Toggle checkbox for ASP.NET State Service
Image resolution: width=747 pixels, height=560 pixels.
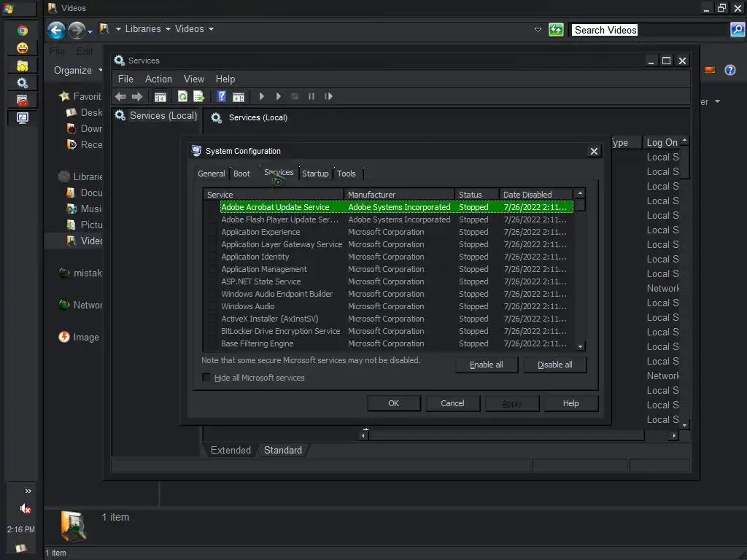213,282
